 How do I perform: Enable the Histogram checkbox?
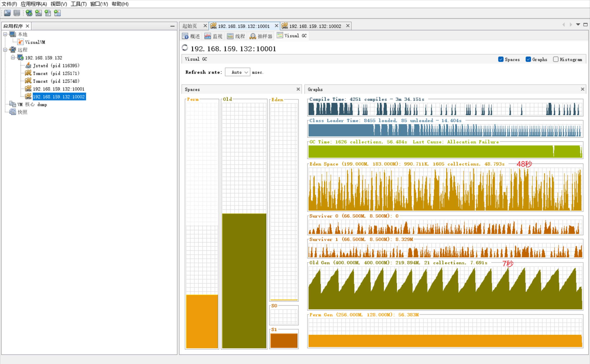556,59
